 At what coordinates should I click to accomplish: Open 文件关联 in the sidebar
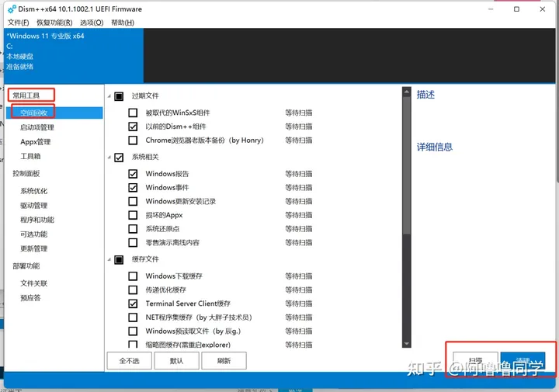click(x=33, y=283)
